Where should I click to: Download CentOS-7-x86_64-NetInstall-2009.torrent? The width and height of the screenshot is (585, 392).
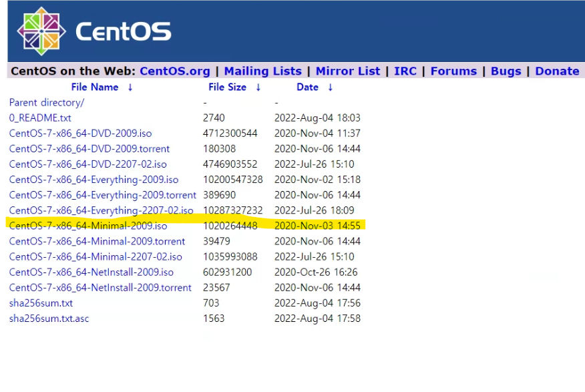tap(100, 288)
